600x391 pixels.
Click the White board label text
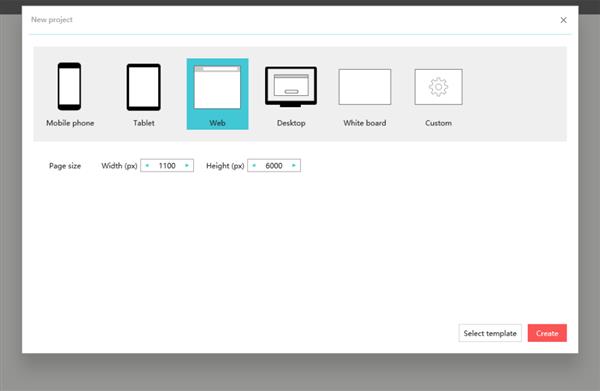(365, 123)
